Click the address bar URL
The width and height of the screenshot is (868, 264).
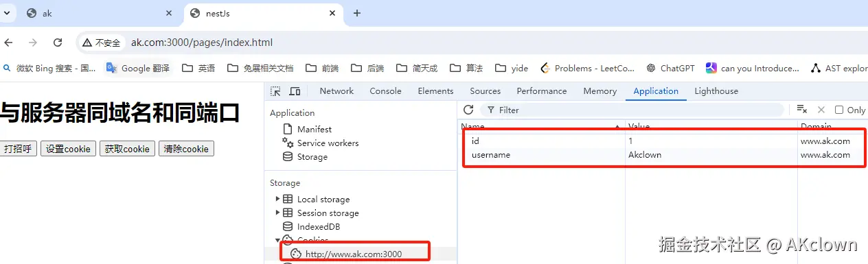click(202, 43)
